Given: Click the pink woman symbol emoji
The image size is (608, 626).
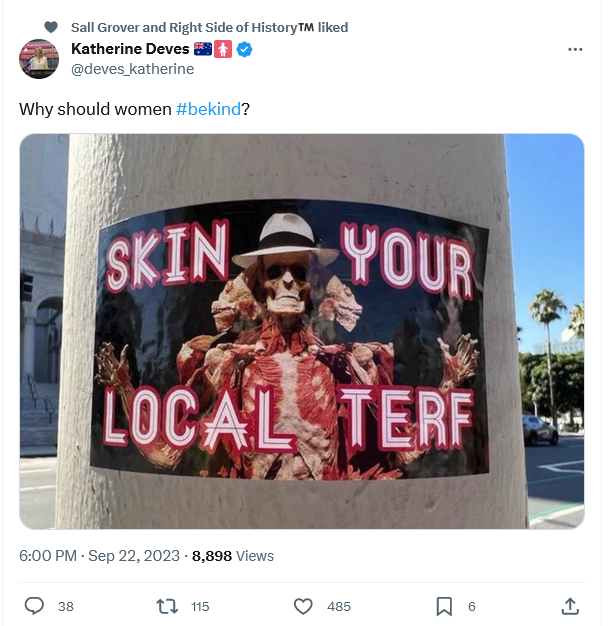Looking at the screenshot, I should pyautogui.click(x=223, y=50).
